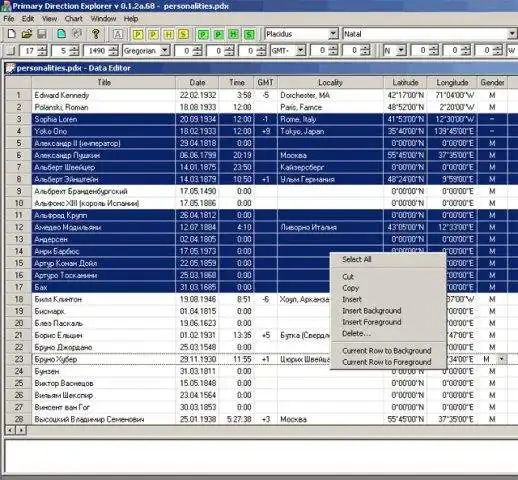Click the Save diskette toolbar icon
Screen dimensions: 518x480
42,34
